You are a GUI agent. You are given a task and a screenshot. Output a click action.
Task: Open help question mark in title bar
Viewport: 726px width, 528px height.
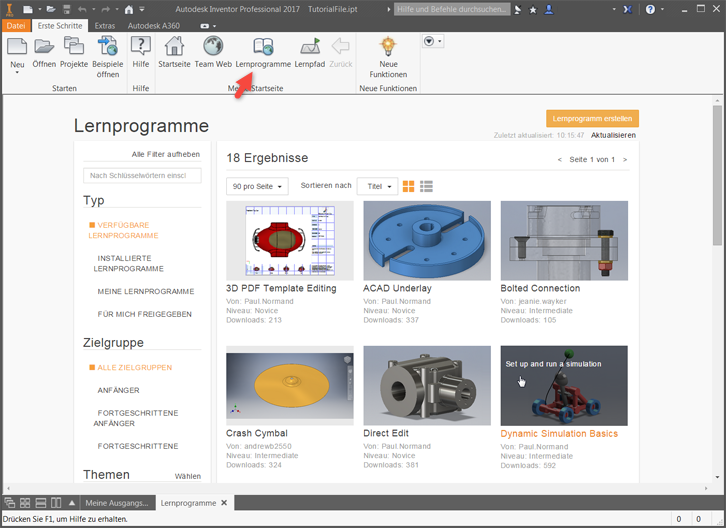(650, 9)
